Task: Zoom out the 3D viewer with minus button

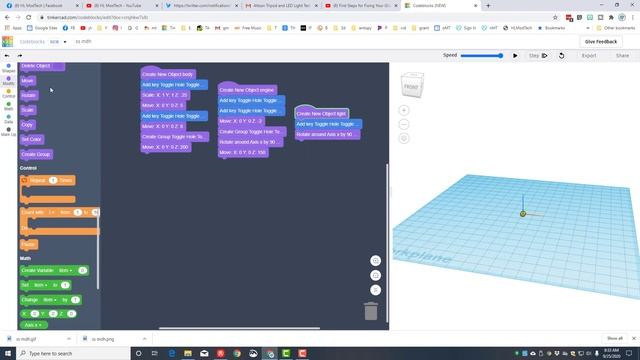Action: (404, 124)
